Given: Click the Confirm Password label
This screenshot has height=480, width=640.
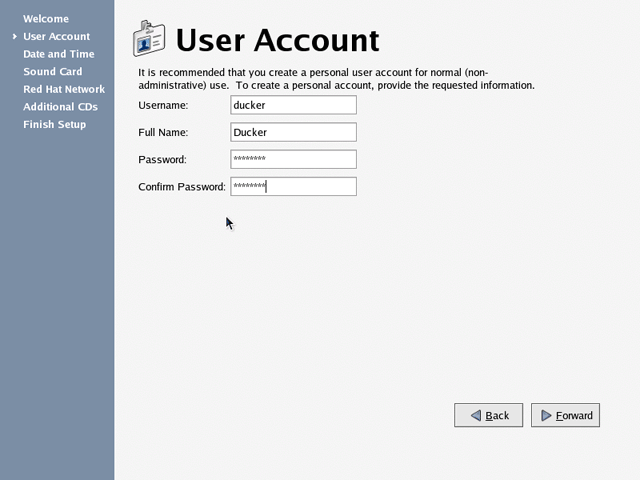Looking at the screenshot, I should coord(182,186).
